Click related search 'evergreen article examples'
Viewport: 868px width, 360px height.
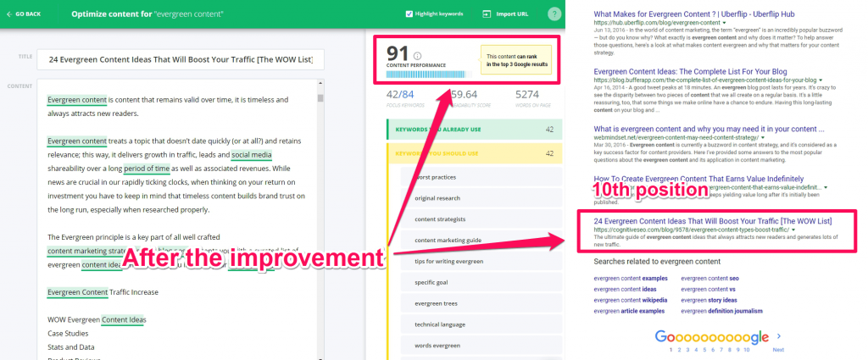(x=628, y=312)
